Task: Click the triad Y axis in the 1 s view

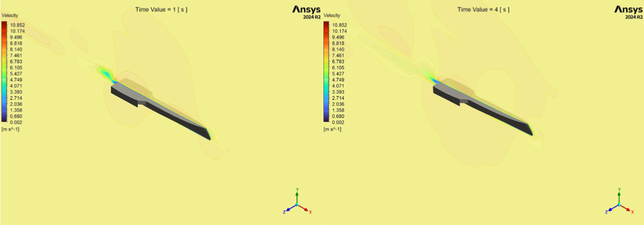Action: pos(297,196)
